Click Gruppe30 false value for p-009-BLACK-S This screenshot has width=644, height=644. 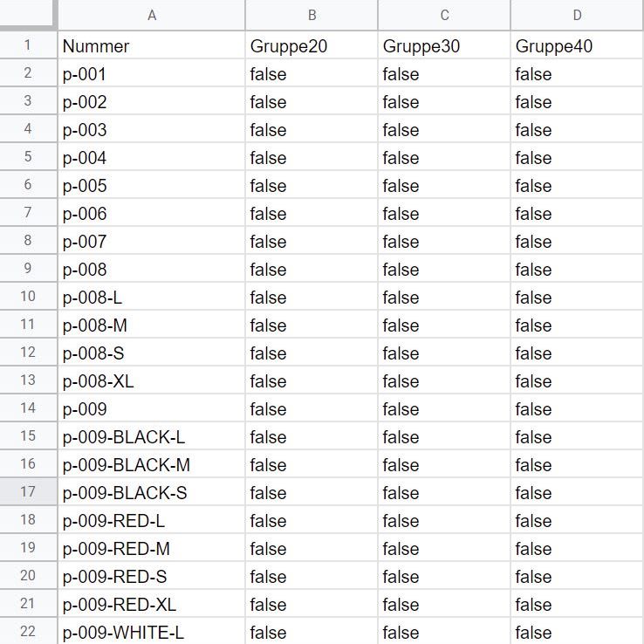click(444, 492)
